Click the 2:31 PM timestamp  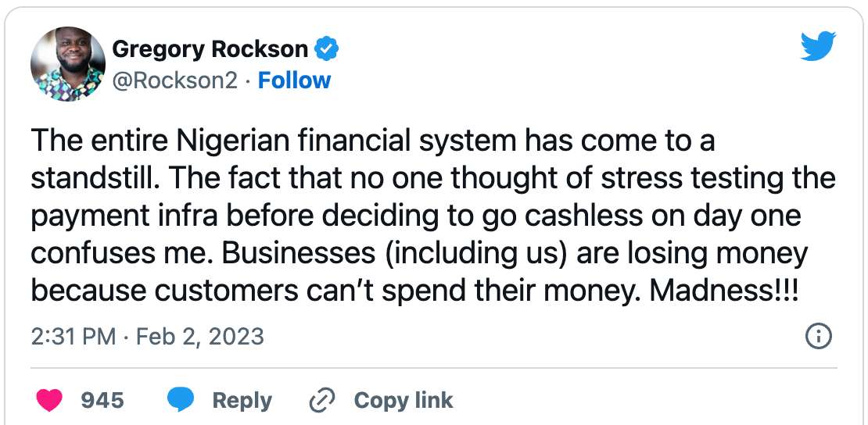tap(73, 337)
